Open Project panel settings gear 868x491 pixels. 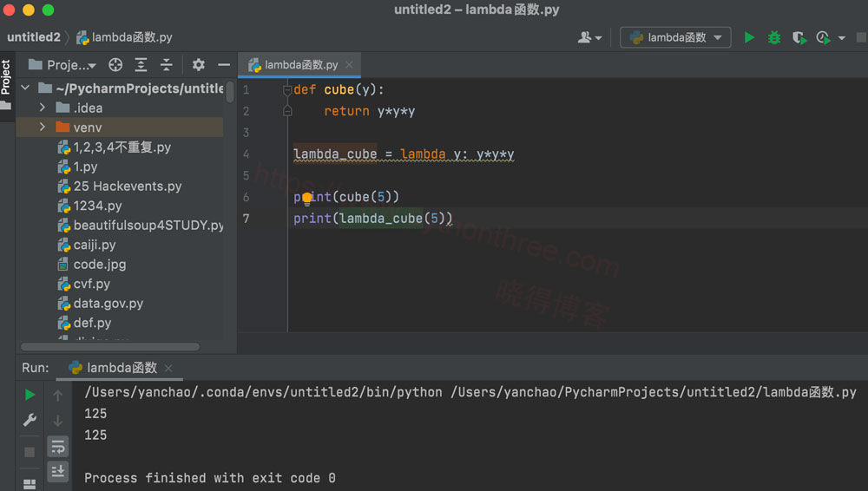tap(198, 65)
